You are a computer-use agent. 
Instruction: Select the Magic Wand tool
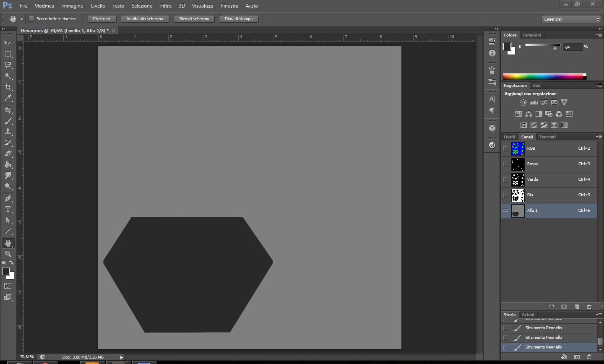click(8, 76)
